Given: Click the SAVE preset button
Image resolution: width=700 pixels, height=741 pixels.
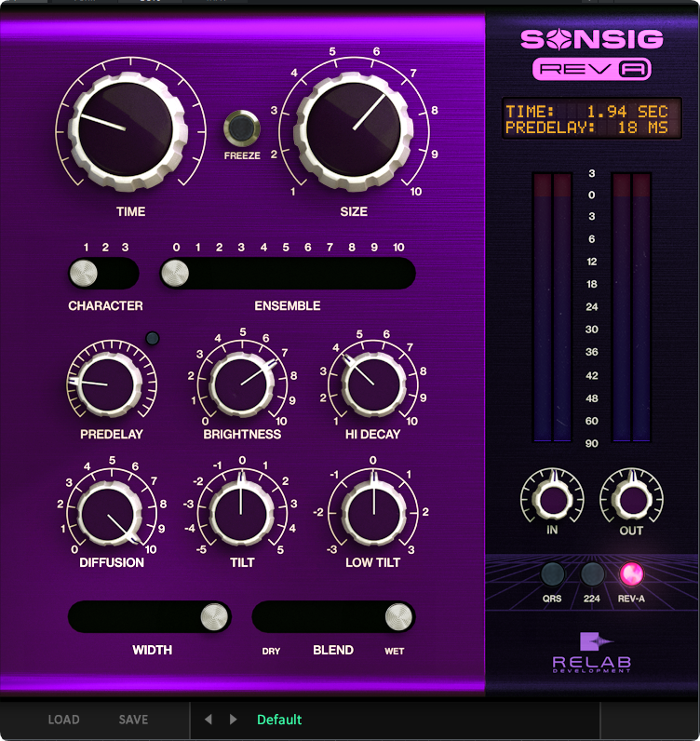Looking at the screenshot, I should point(133,720).
